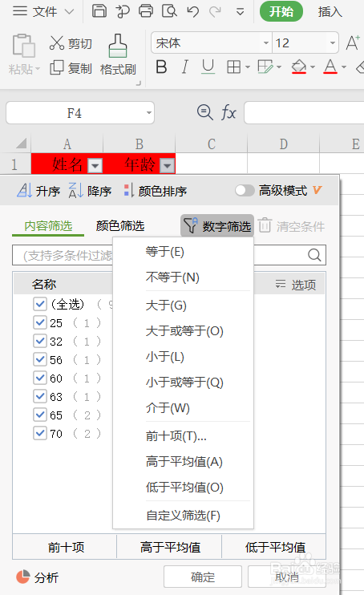Uncheck the 65 checkbox
This screenshot has width=364, height=595.
point(40,415)
